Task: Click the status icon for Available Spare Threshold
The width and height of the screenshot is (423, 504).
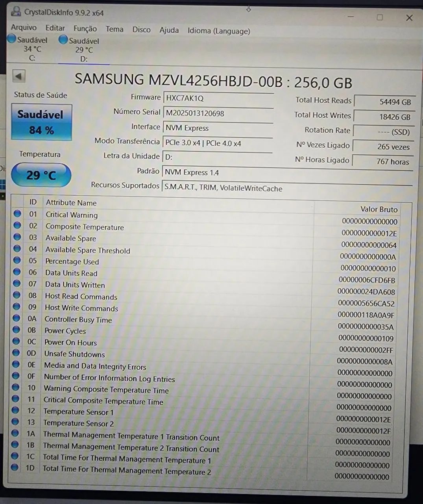Action: (x=17, y=248)
